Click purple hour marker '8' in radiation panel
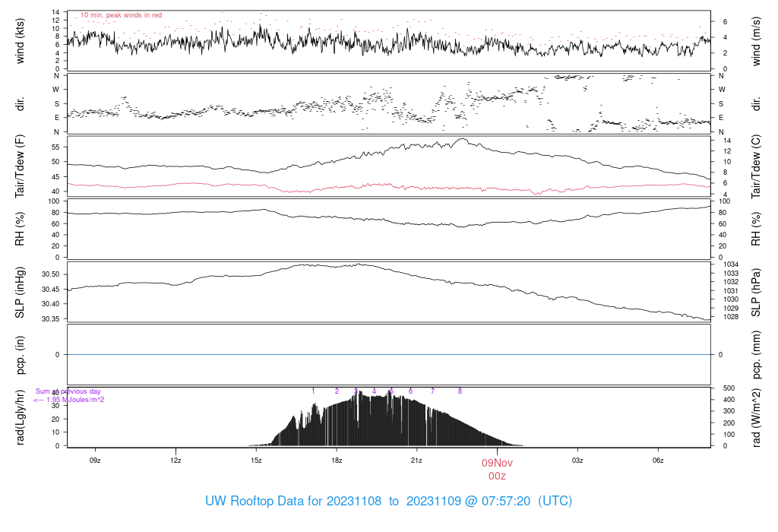Screen dimensions: 778x532 tap(460, 391)
